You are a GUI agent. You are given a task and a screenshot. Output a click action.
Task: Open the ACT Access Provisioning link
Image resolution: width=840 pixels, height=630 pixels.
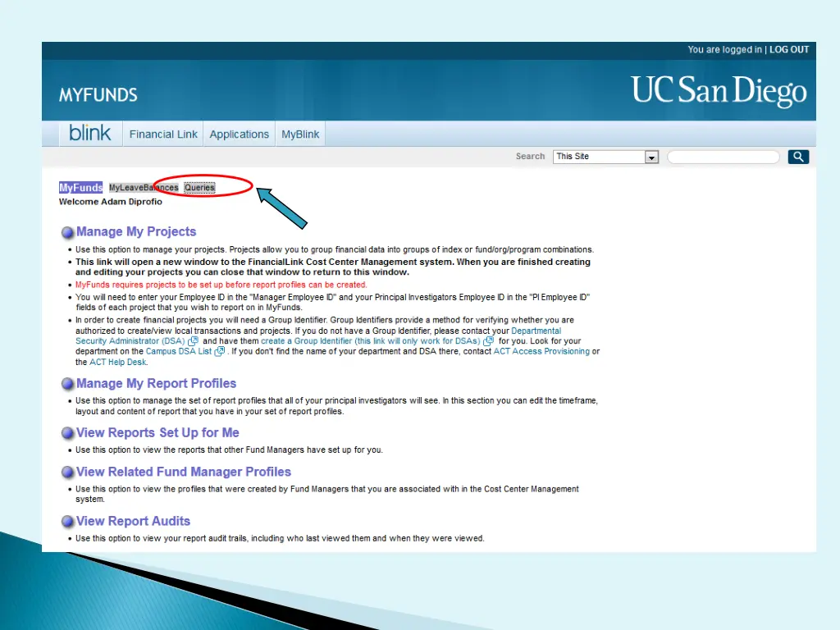click(541, 351)
